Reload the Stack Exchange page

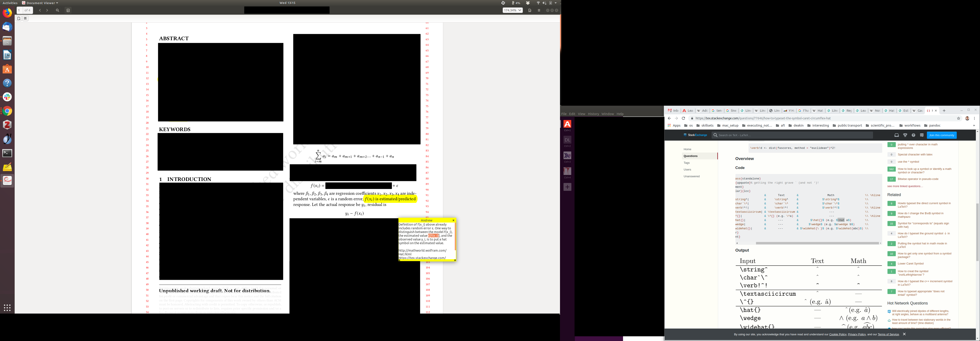tap(683, 118)
